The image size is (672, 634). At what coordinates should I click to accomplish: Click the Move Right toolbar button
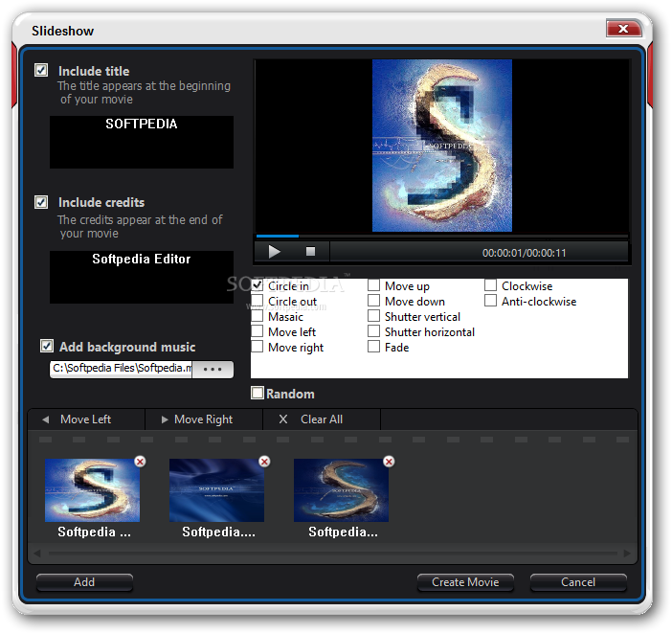(x=204, y=419)
